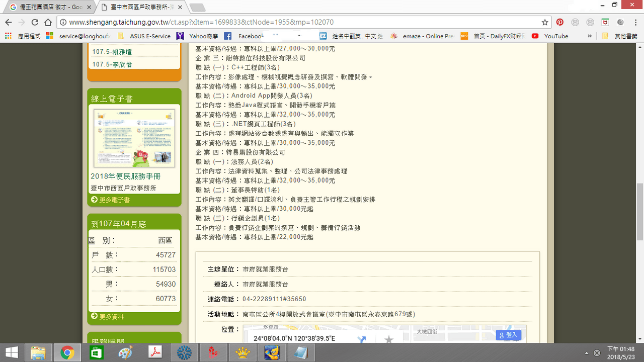Bookmark this page with the star
Image resolution: width=644 pixels, height=362 pixels.
coord(545,22)
